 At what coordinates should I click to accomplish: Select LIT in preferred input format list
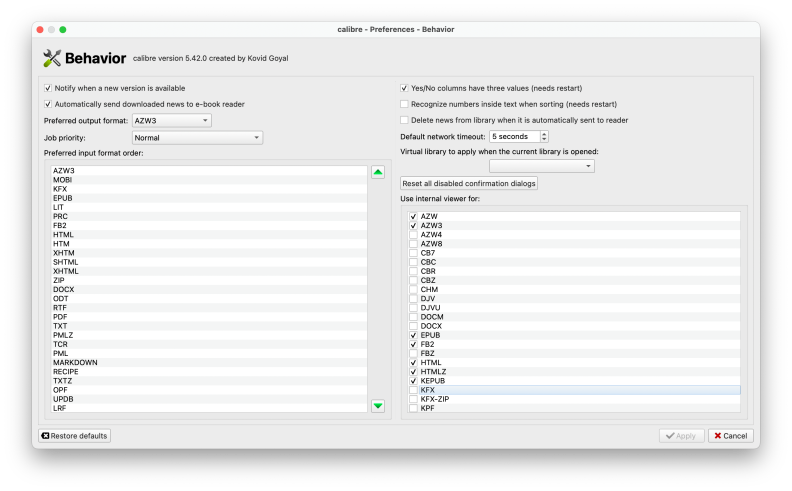coord(209,207)
